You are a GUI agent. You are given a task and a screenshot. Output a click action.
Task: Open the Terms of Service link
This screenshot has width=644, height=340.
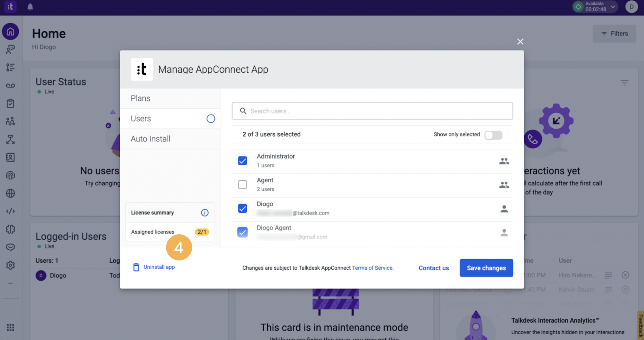[372, 268]
